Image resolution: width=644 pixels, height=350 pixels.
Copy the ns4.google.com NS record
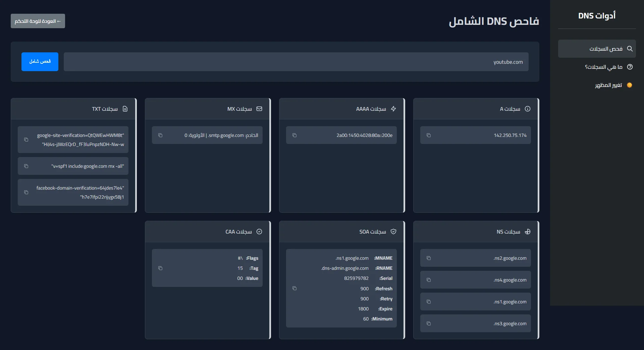[428, 280]
